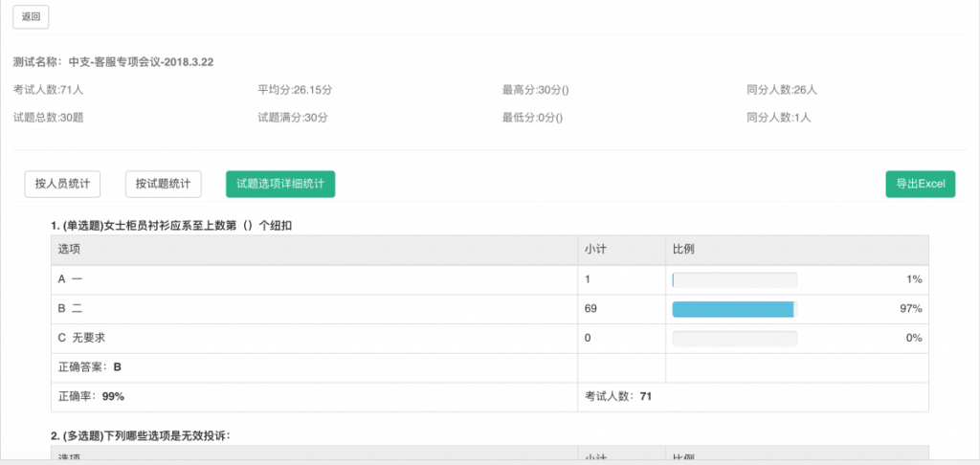Click 试题满分:30分 text
The image size is (980, 465).
tap(293, 118)
